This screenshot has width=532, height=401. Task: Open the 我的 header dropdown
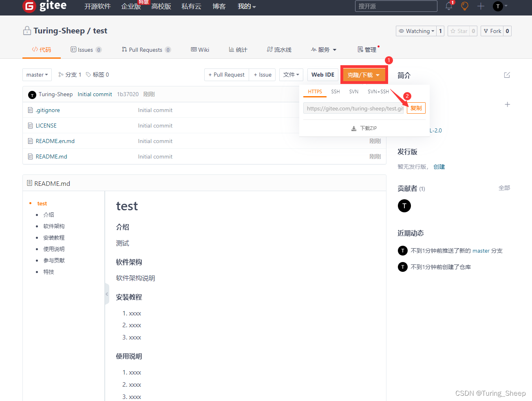[247, 7]
